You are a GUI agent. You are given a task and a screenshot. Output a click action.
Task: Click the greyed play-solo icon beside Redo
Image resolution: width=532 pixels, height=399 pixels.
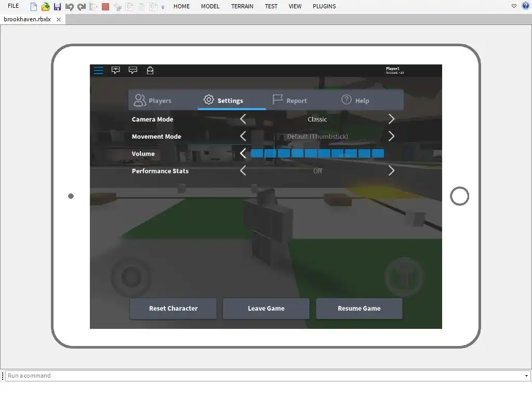pos(93,6)
